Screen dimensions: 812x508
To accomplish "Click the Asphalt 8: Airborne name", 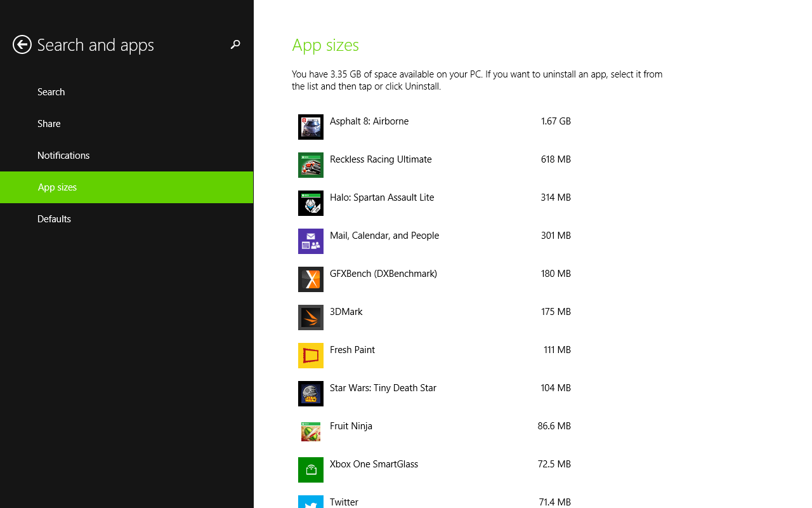I will [369, 121].
